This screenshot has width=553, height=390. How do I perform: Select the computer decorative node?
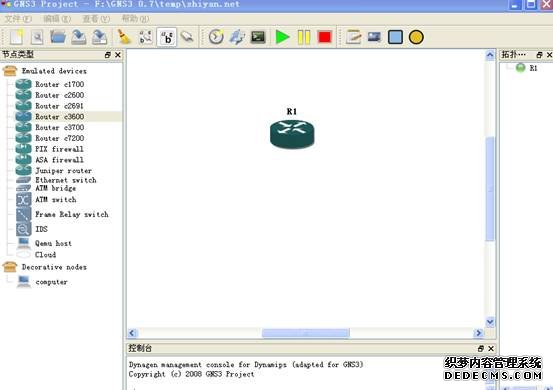(x=51, y=282)
